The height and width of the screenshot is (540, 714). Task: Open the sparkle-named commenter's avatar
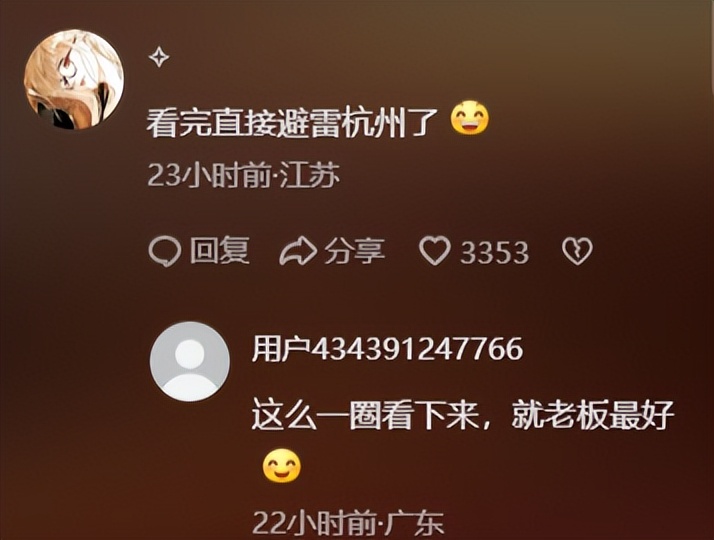[74, 80]
